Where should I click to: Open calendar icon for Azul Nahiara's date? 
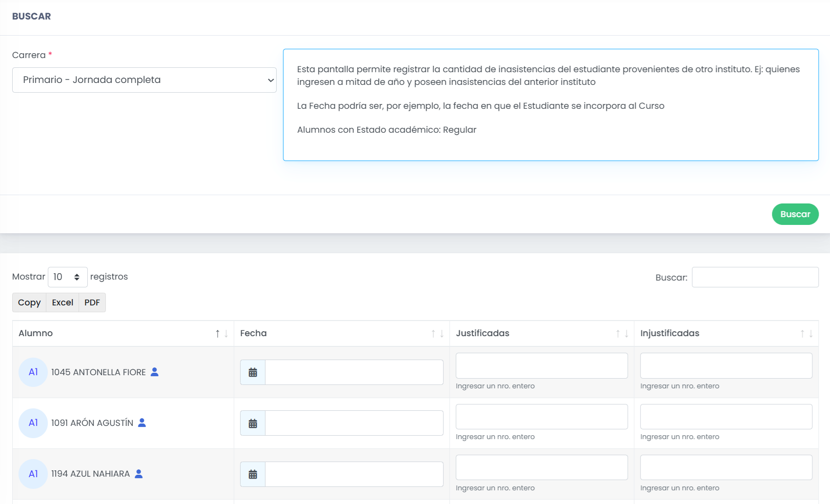point(253,474)
